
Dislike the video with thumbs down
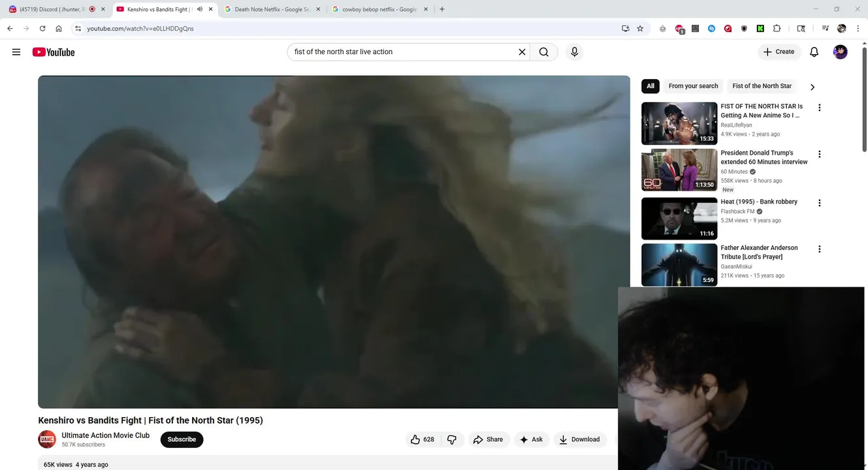point(451,439)
